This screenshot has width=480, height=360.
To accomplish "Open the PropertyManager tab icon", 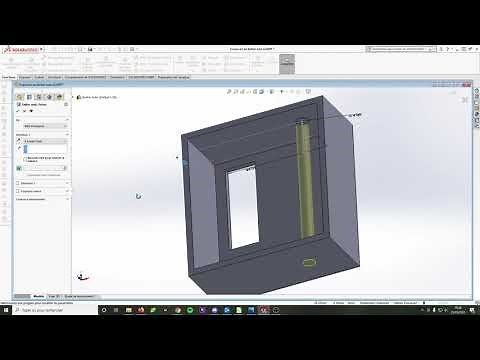I will [x=29, y=97].
